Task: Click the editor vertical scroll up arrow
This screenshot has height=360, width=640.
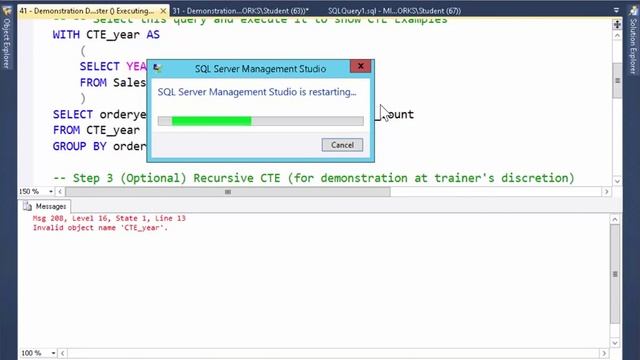Action: [x=617, y=36]
